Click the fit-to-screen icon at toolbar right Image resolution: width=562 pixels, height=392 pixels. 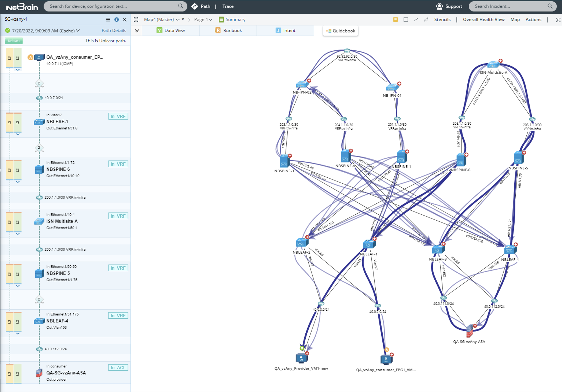point(558,20)
